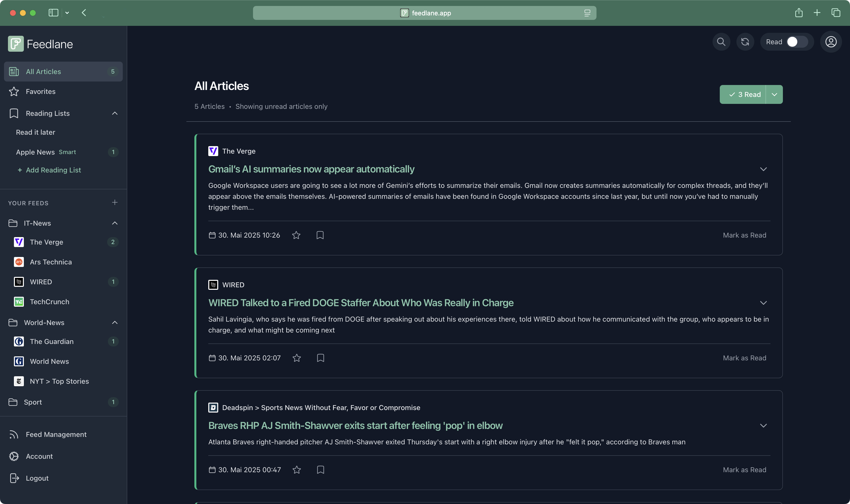Open Safari sidebar options dropdown arrow
The width and height of the screenshot is (850, 504).
67,13
